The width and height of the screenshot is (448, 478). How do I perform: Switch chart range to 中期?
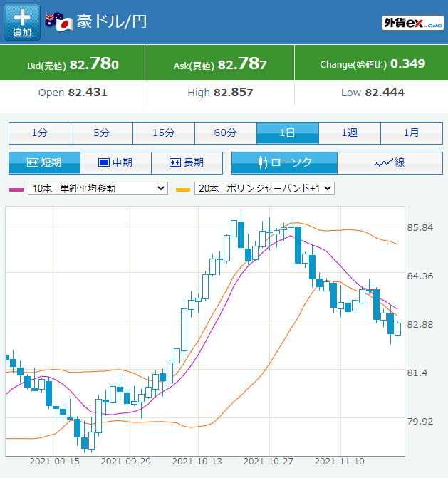[116, 163]
